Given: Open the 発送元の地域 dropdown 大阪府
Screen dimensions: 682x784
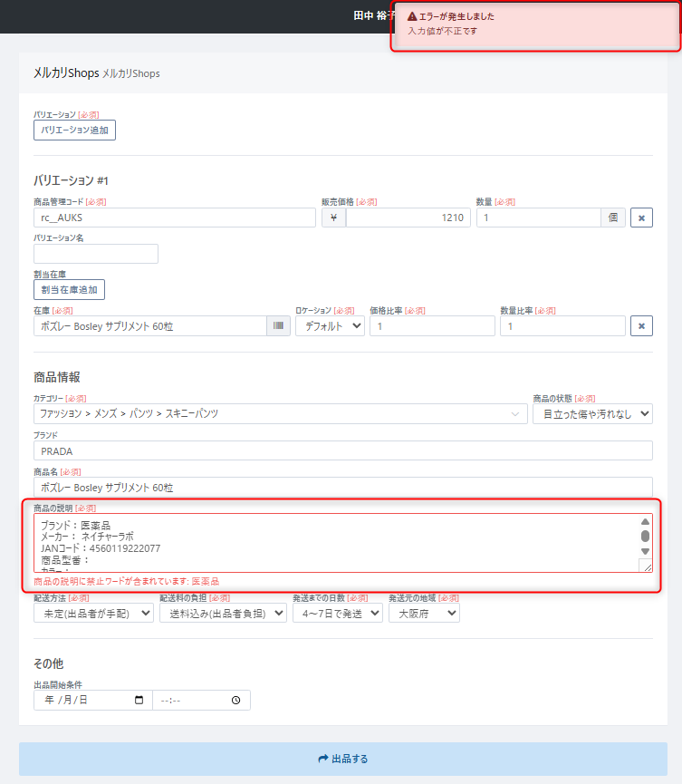Looking at the screenshot, I should point(424,613).
